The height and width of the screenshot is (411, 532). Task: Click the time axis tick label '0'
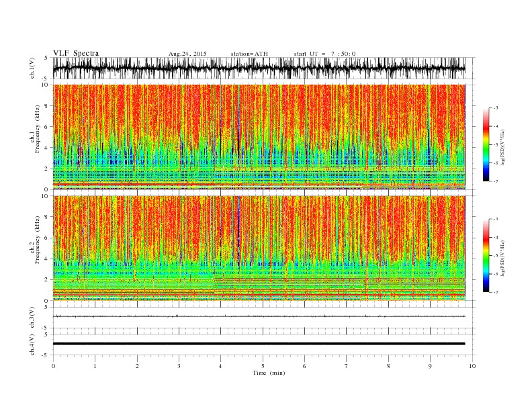[53, 366]
